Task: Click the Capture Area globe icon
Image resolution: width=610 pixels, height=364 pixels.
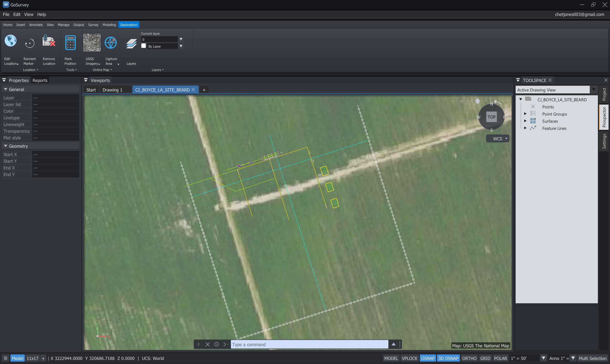Action: (x=111, y=43)
